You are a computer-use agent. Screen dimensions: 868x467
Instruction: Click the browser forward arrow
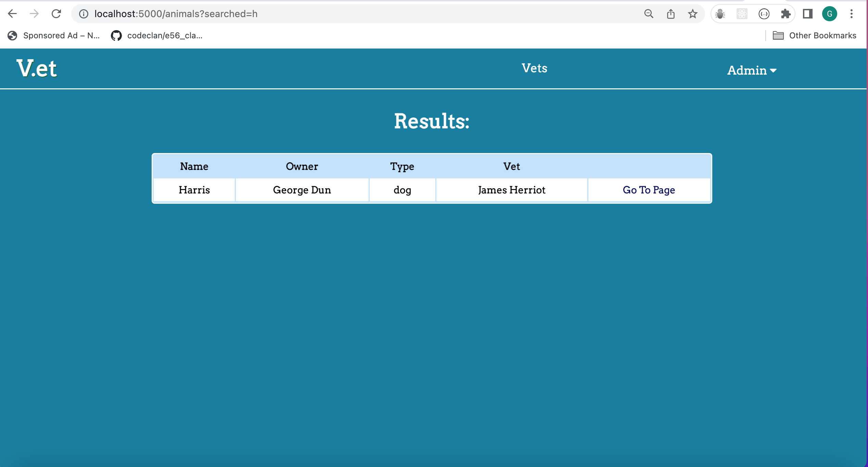click(x=34, y=14)
